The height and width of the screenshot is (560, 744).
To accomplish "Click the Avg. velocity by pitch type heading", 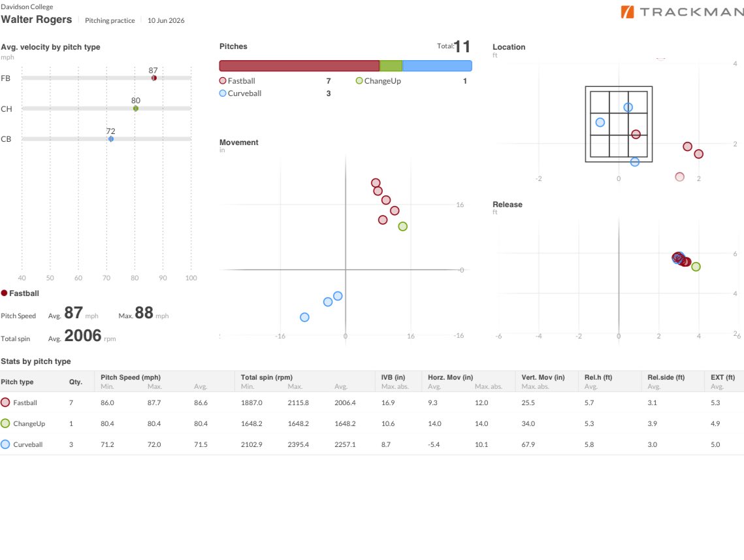I will [51, 47].
